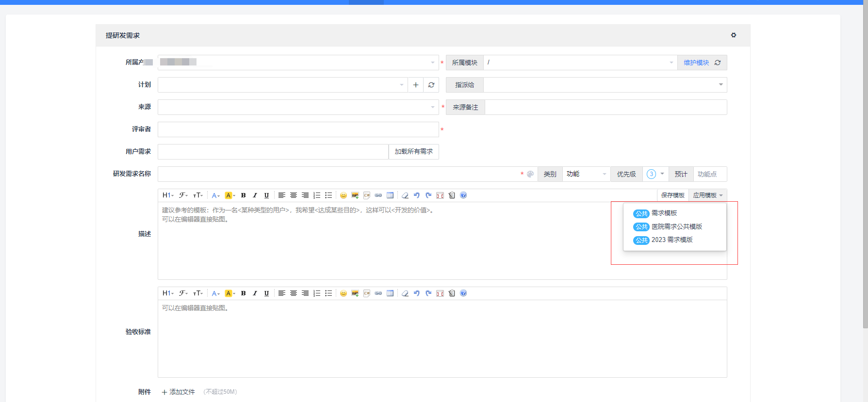Viewport: 868px width, 402px height.
Task: Align text right in the 描述 editor
Action: (x=305, y=195)
